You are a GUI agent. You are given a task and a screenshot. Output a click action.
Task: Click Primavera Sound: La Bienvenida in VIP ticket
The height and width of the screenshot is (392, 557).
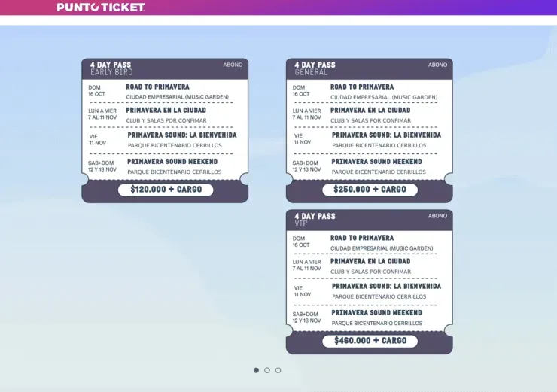tap(386, 287)
